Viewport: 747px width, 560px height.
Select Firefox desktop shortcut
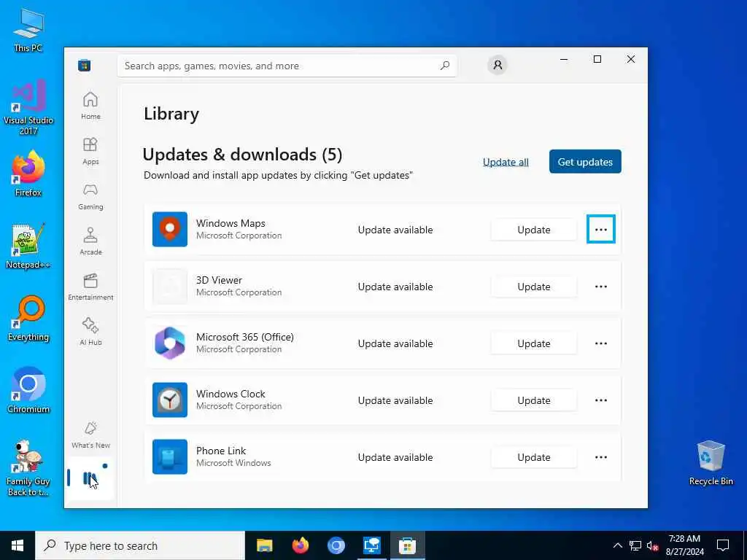pos(28,174)
